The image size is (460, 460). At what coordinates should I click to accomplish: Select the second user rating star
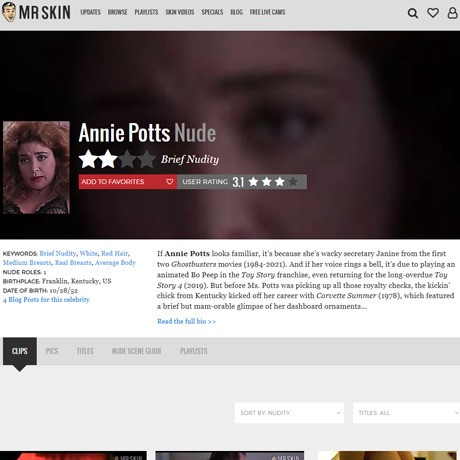tap(267, 182)
